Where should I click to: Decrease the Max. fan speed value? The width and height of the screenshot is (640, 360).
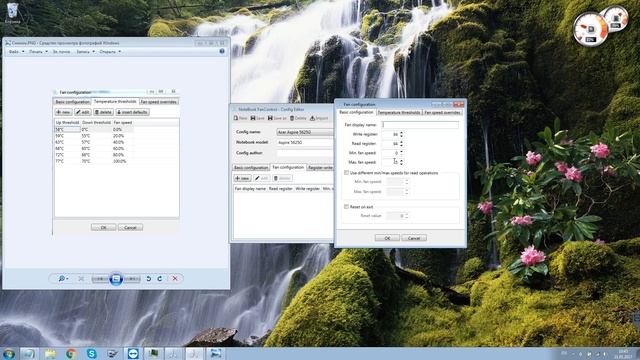(402, 164)
